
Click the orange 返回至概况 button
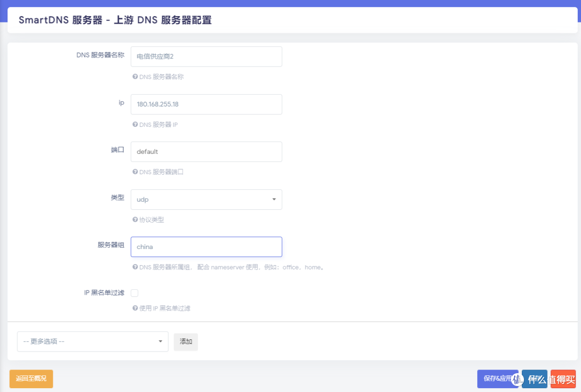point(31,379)
